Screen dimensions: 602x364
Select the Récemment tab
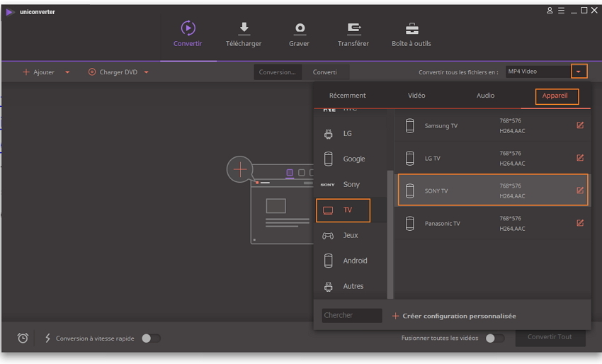(x=348, y=96)
